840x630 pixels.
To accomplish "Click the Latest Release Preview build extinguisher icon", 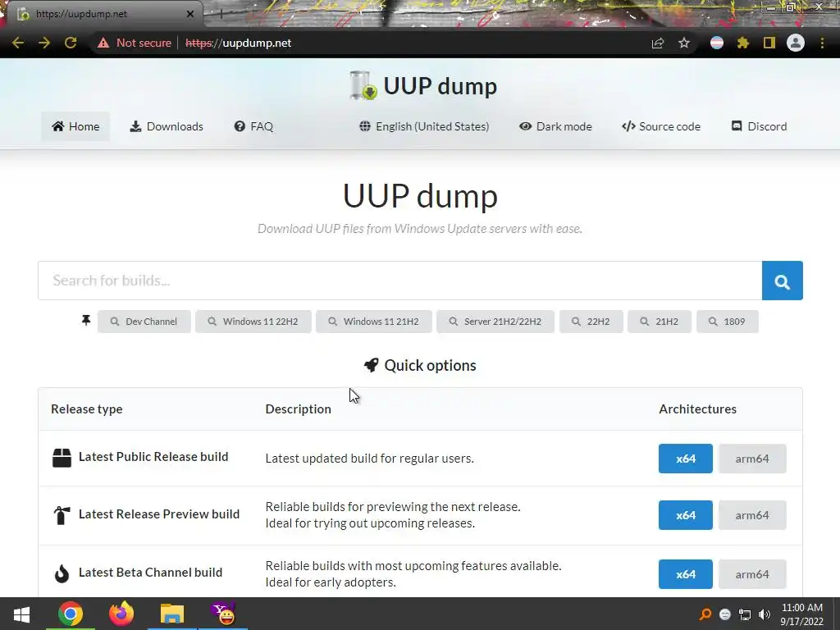I will [62, 515].
